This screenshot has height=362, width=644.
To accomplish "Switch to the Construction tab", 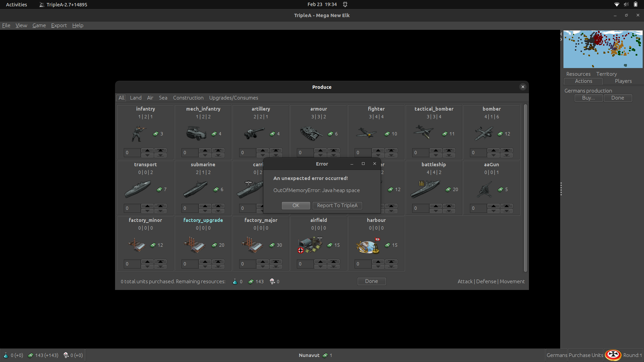I will 188,98.
